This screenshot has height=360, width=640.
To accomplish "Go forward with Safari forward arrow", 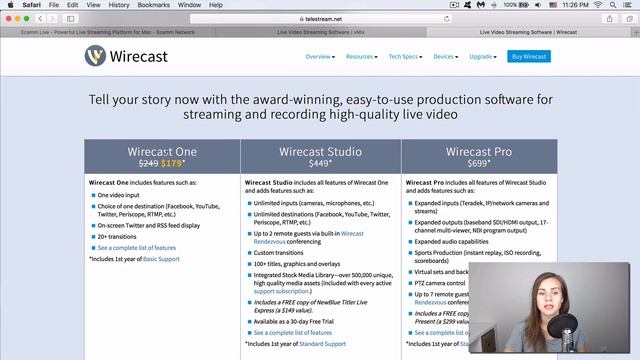I will [52, 19].
